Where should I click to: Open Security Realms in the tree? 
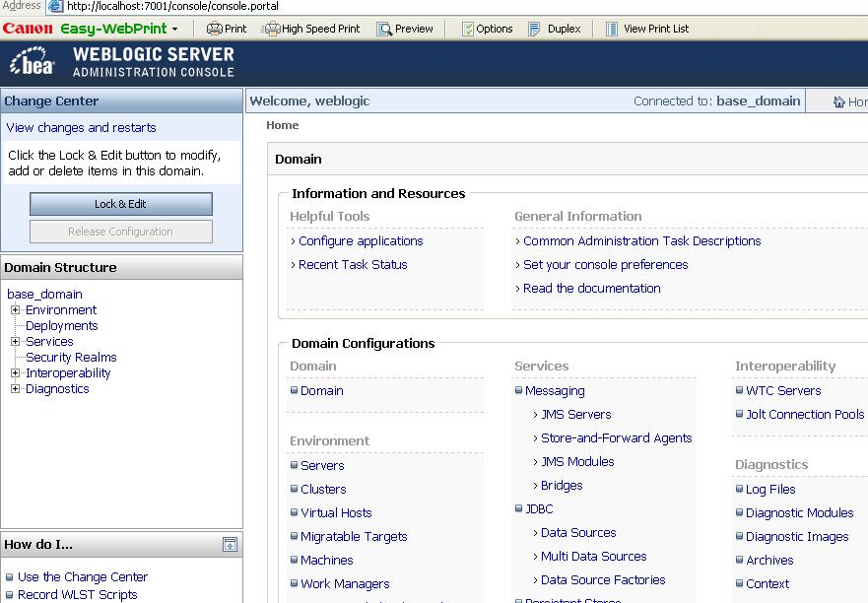(x=71, y=357)
